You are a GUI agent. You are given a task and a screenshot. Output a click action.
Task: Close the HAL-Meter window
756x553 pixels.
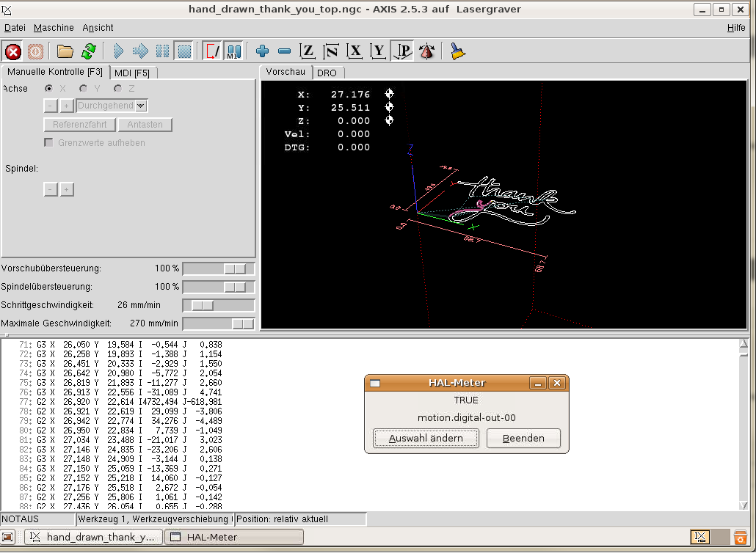pos(557,383)
